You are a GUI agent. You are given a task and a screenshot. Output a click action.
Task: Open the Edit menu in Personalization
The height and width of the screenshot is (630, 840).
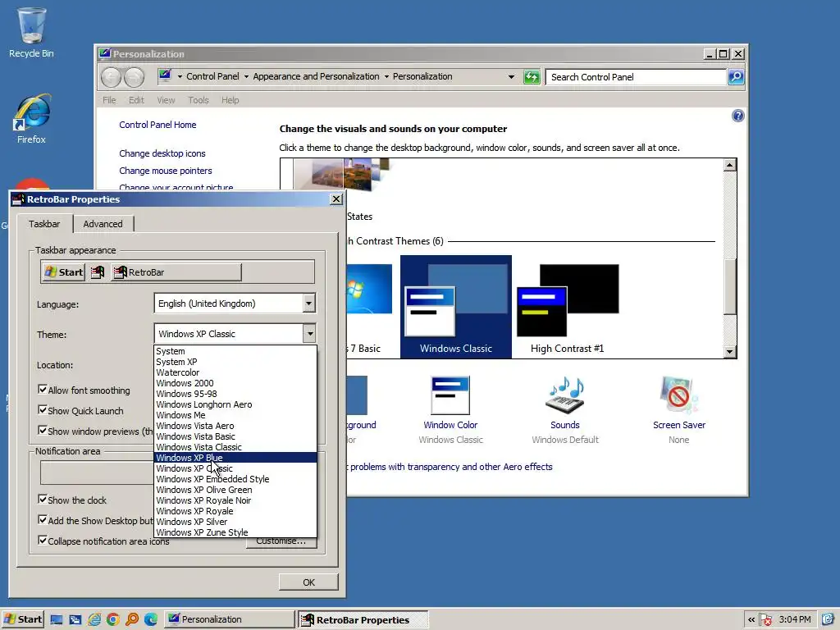point(136,100)
